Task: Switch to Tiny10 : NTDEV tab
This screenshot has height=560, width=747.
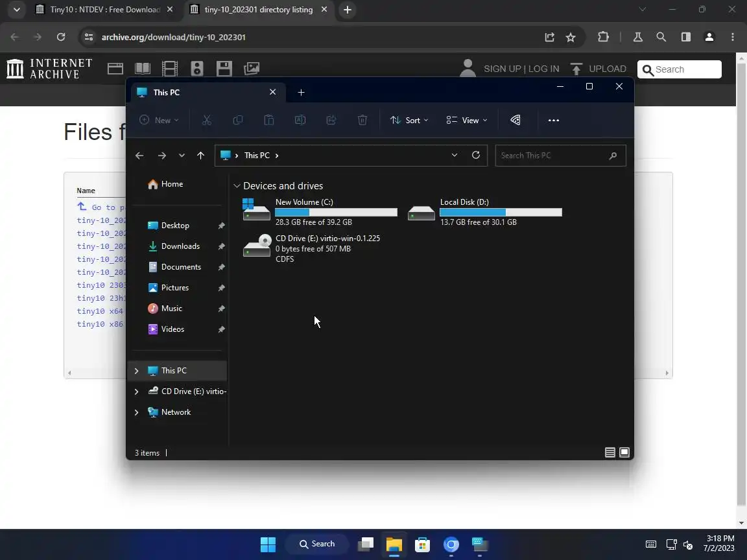Action: [x=104, y=10]
